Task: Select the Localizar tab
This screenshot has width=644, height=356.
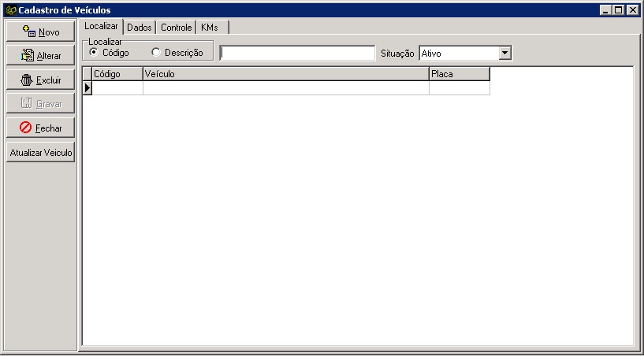Action: point(101,27)
